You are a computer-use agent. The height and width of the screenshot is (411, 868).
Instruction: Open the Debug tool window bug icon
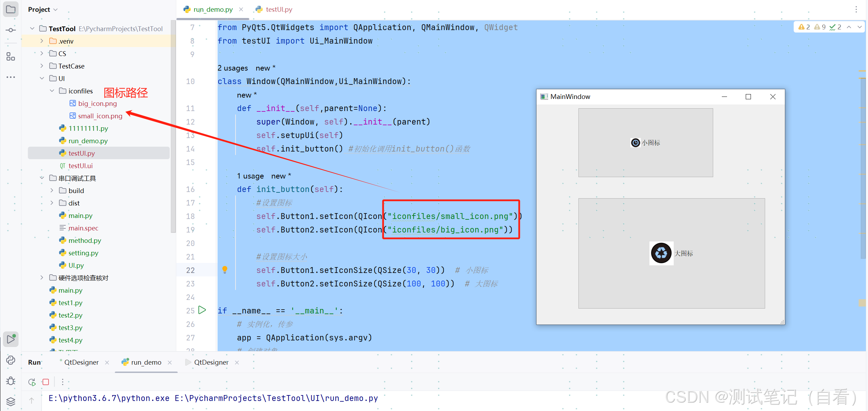pyautogui.click(x=11, y=381)
